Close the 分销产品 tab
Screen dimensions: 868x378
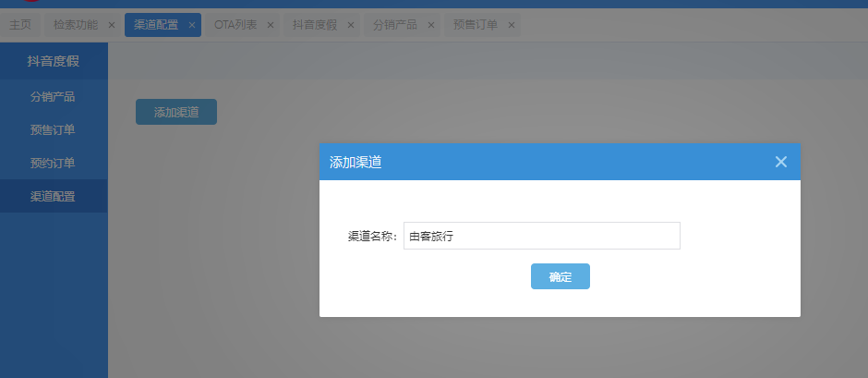pyautogui.click(x=431, y=25)
